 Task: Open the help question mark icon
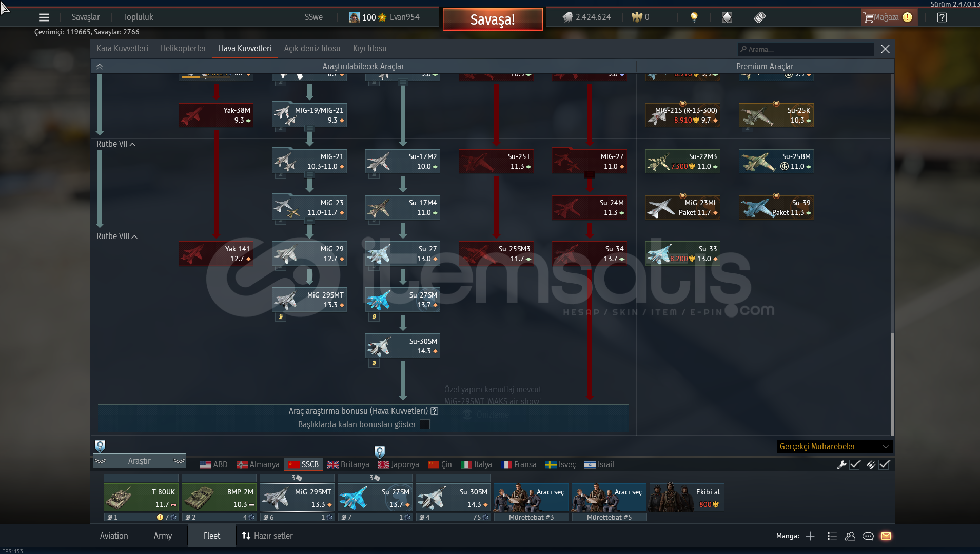tap(942, 17)
